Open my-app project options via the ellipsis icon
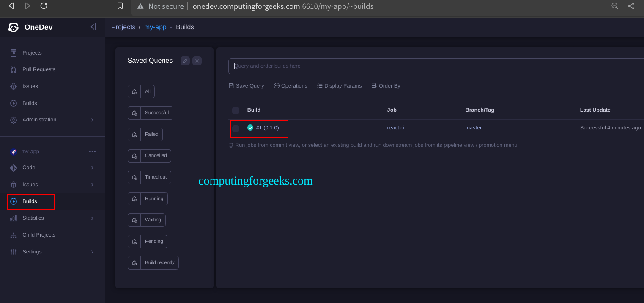Viewport: 644px width, 303px height. (x=92, y=151)
